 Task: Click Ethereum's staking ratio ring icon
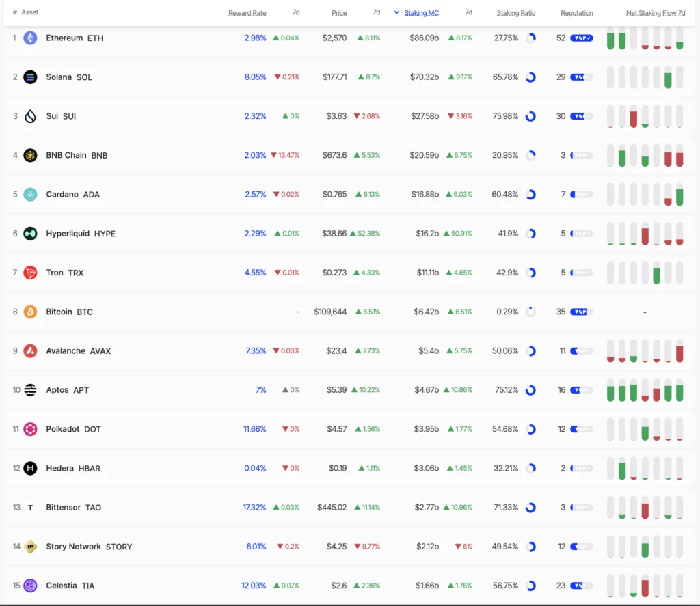530,38
